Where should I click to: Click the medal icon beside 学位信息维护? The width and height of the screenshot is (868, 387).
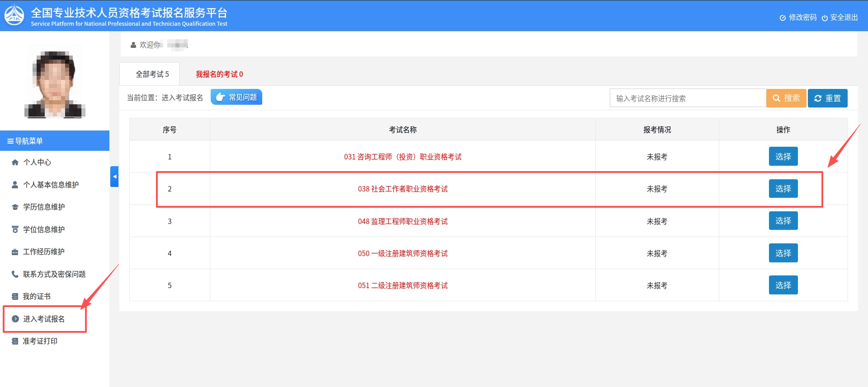(x=15, y=229)
